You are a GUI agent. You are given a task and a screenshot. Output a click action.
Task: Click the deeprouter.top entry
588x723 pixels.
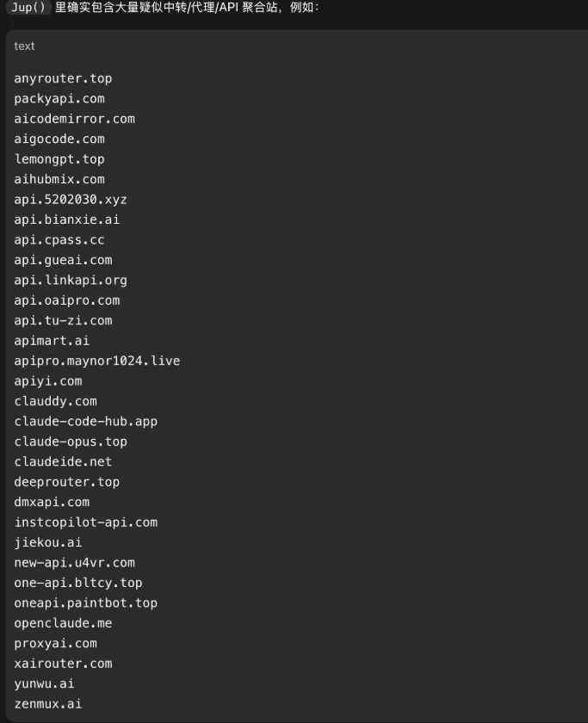coord(66,482)
